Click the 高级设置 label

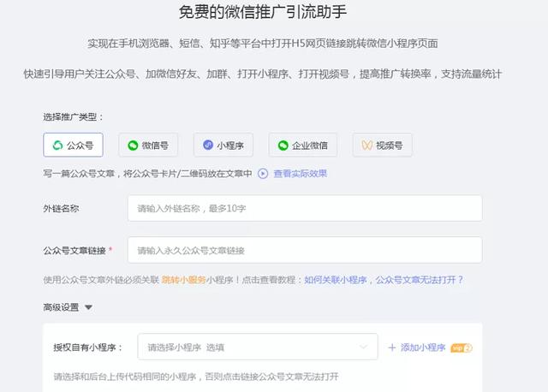[x=61, y=307]
